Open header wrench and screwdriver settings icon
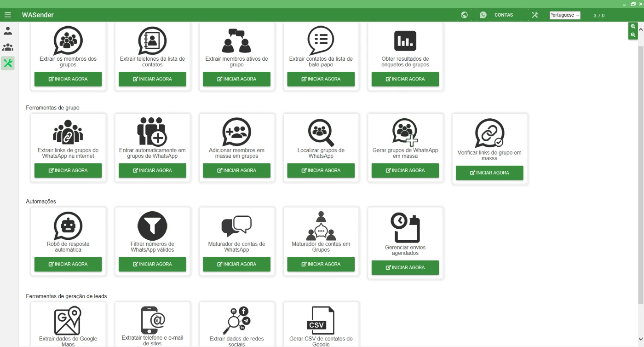The height and width of the screenshot is (347, 644). click(x=535, y=15)
